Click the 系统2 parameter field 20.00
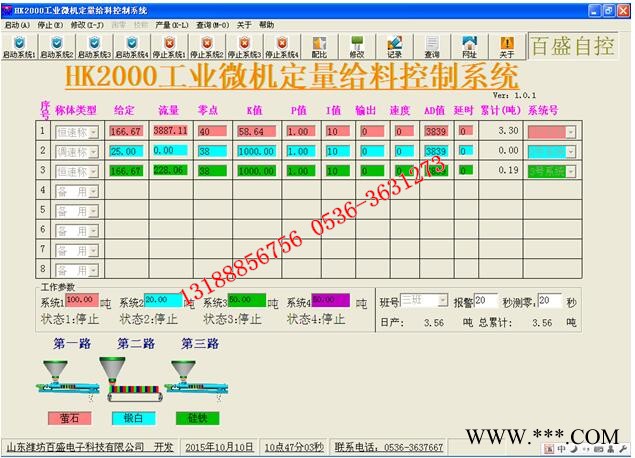Image resolution: width=635 pixels, height=458 pixels. tap(163, 300)
